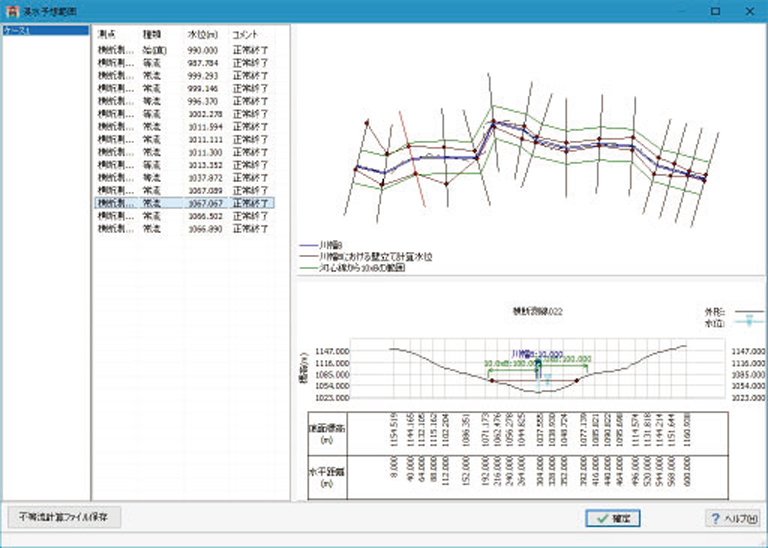Open help with the ヘルプ(H) button

click(x=732, y=519)
